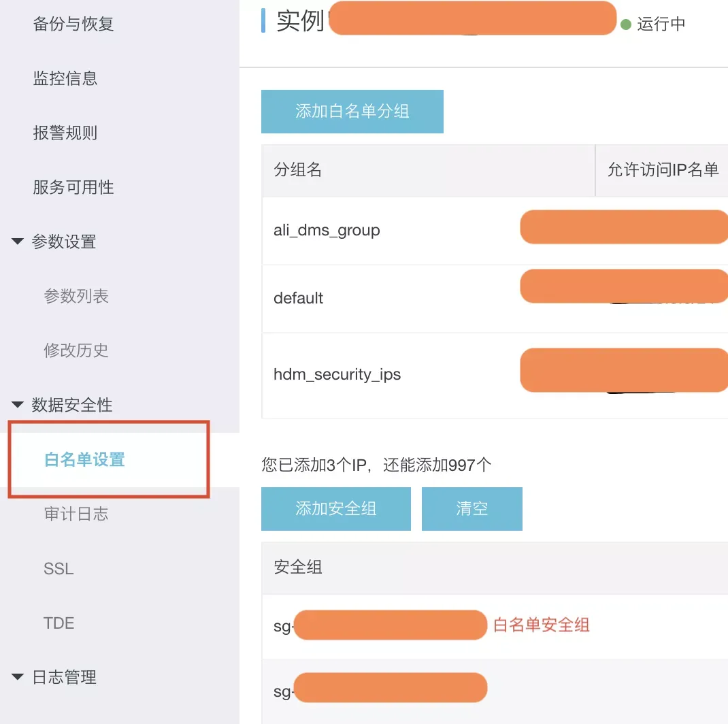Select the 日志管理 section label

tap(64, 677)
